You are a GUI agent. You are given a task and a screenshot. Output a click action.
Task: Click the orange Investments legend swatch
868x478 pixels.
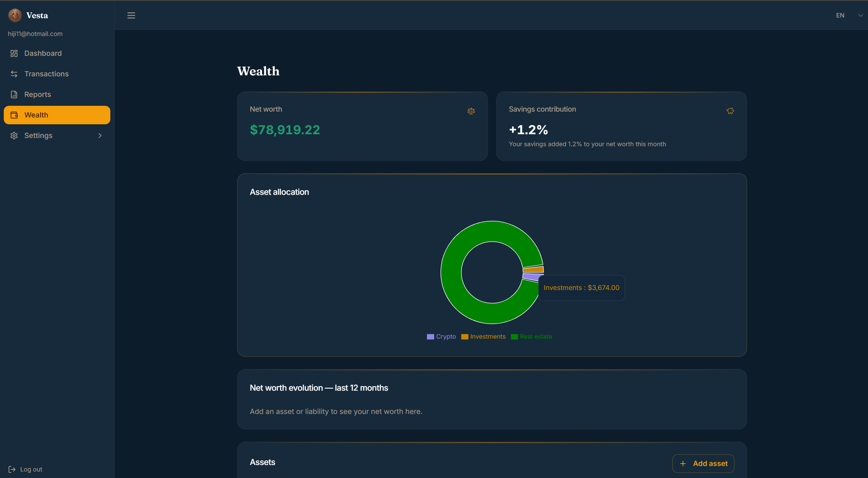[x=465, y=337]
